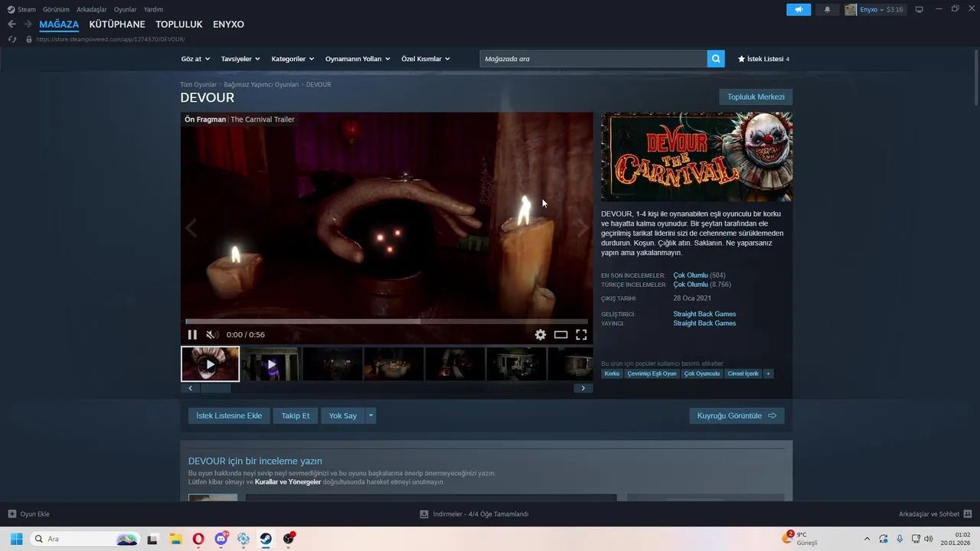
Task: Open Steam announcements megaphone button
Action: 799,9
